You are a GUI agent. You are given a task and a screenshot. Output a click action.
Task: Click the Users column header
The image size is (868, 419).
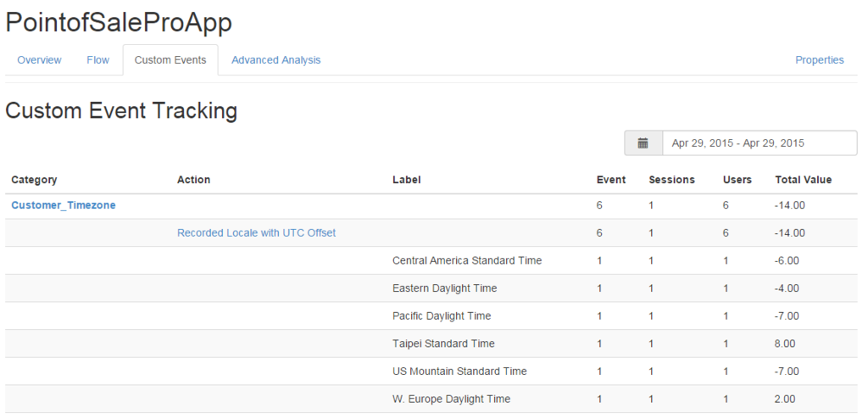tap(737, 180)
